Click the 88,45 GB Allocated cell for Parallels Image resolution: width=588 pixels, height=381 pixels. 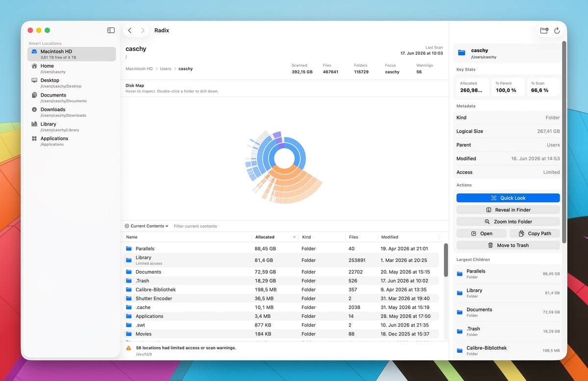point(265,249)
